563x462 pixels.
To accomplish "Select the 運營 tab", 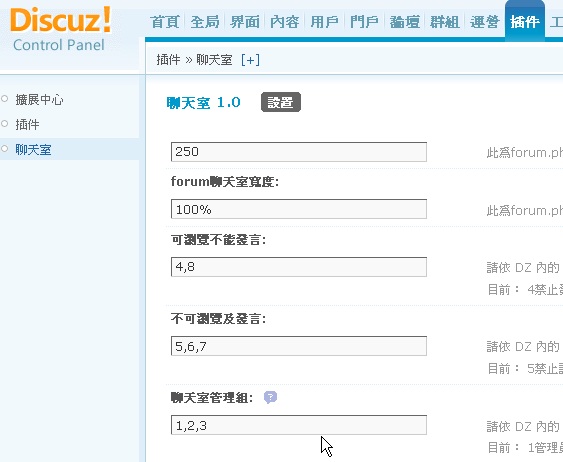I will point(484,22).
